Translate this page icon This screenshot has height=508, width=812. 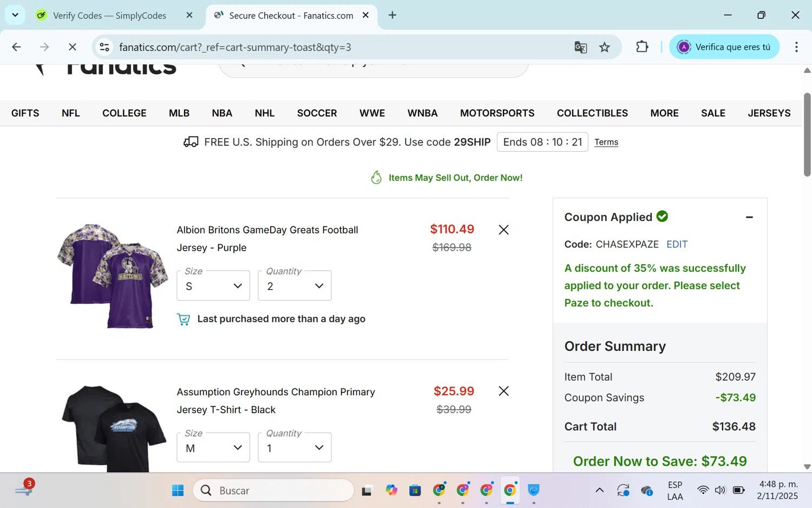(581, 47)
